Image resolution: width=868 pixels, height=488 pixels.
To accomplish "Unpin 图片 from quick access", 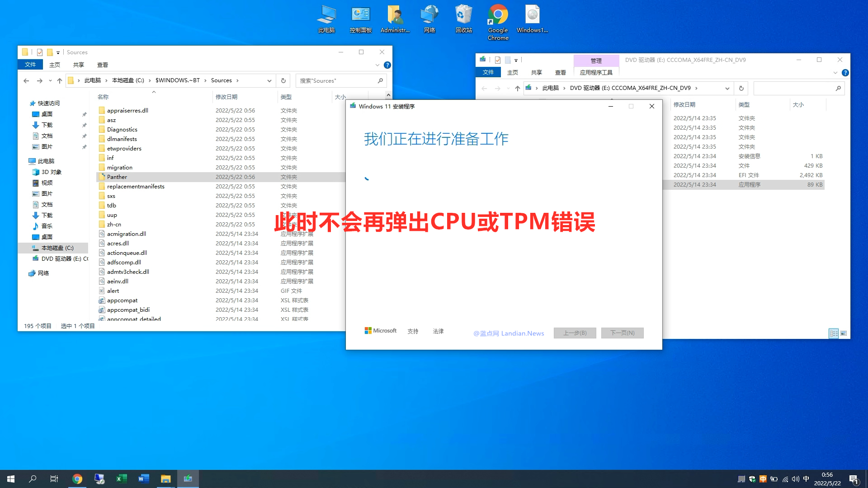I will click(x=85, y=146).
